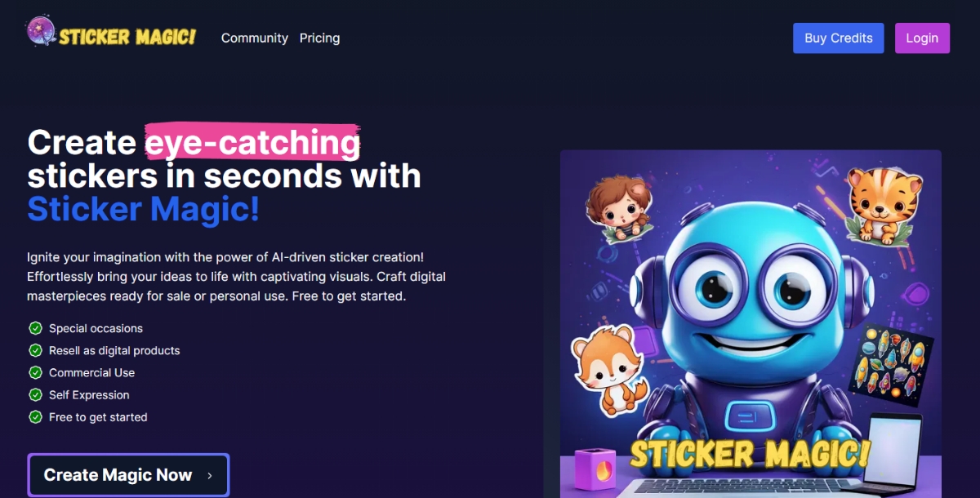
Task: Click the Create Magic Now button
Action: coord(128,475)
